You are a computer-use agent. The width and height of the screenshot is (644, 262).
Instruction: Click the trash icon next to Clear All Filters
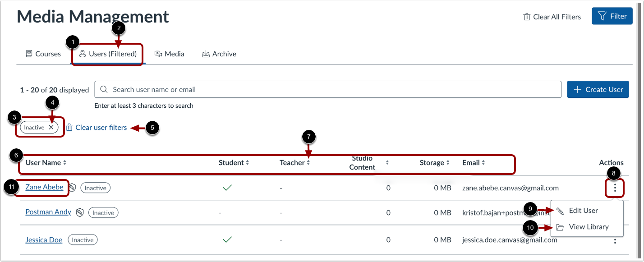click(526, 16)
